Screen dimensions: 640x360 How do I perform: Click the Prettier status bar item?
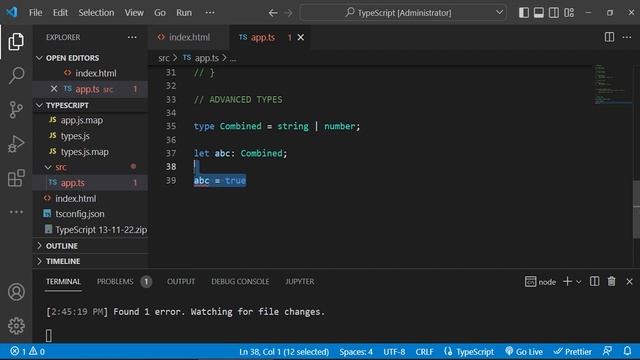573,351
